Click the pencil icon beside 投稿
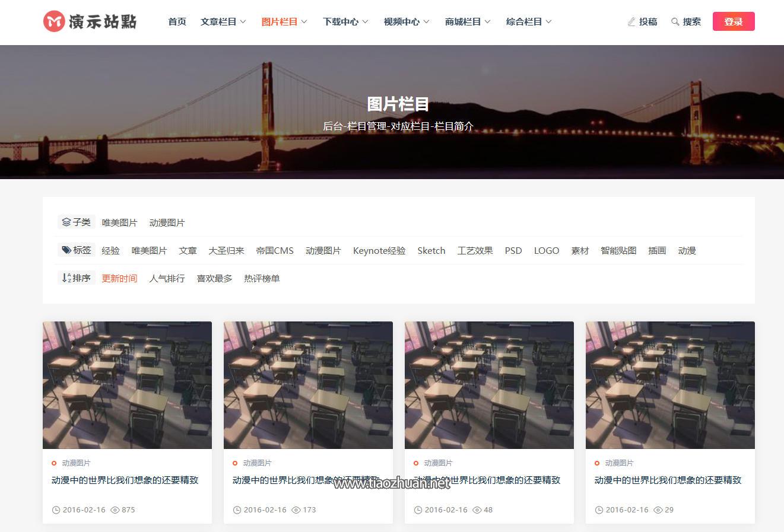The width and height of the screenshot is (784, 532). coord(631,22)
